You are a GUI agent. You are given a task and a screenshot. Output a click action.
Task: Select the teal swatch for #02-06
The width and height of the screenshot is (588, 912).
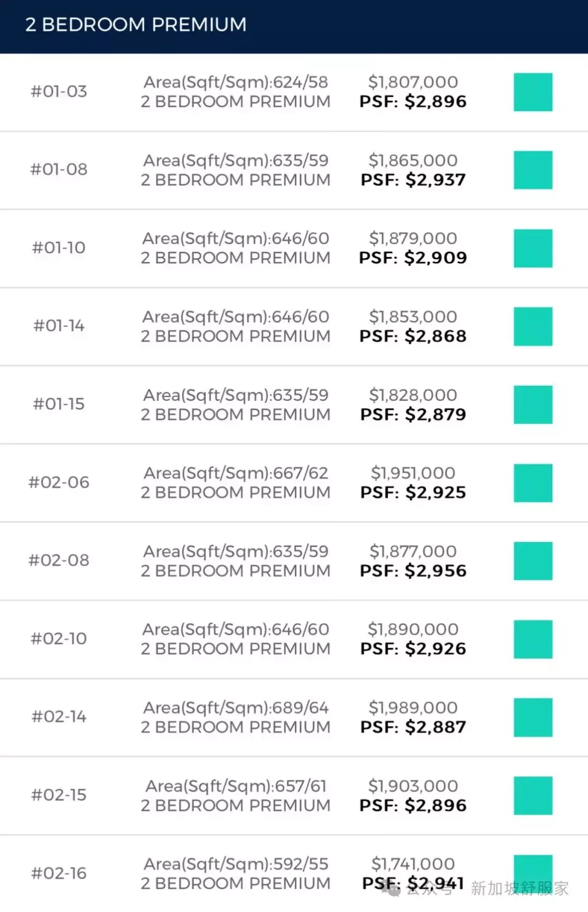pos(533,483)
